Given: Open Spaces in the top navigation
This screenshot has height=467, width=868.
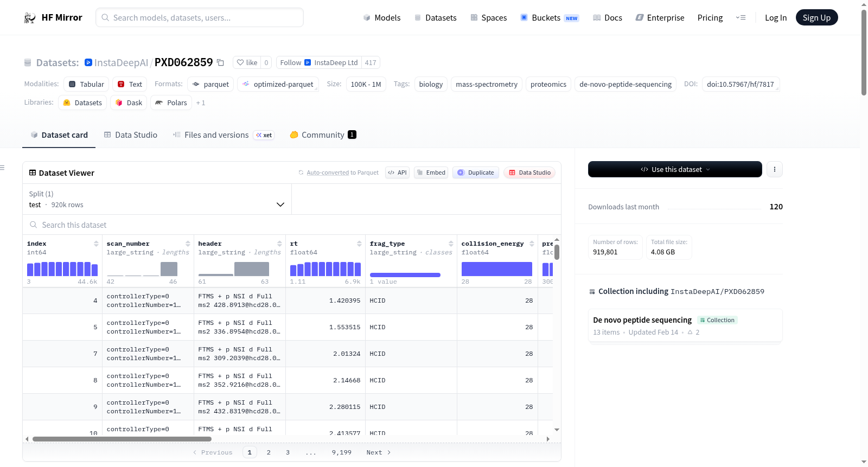Looking at the screenshot, I should (489, 18).
